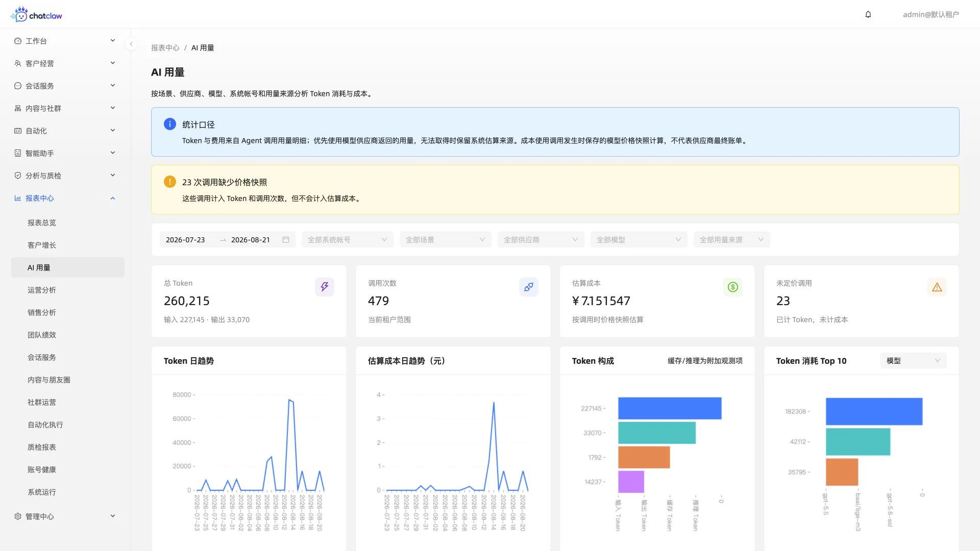Open the 自动化执行 report page
This screenshot has height=551, width=980.
pos(68,424)
